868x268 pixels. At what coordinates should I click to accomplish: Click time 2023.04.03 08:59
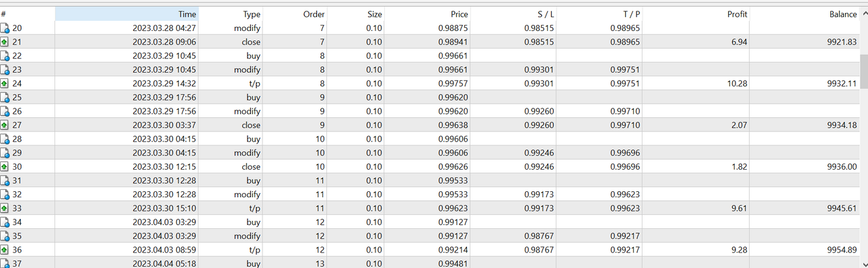point(164,250)
